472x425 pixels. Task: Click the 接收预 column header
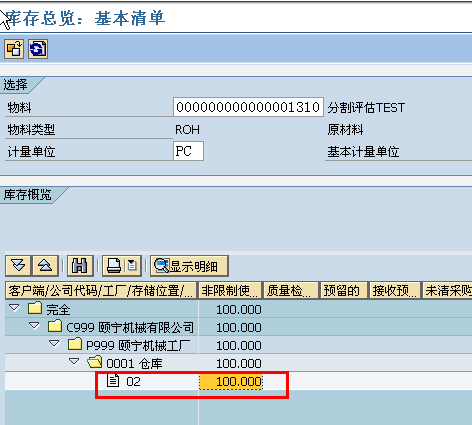395,291
